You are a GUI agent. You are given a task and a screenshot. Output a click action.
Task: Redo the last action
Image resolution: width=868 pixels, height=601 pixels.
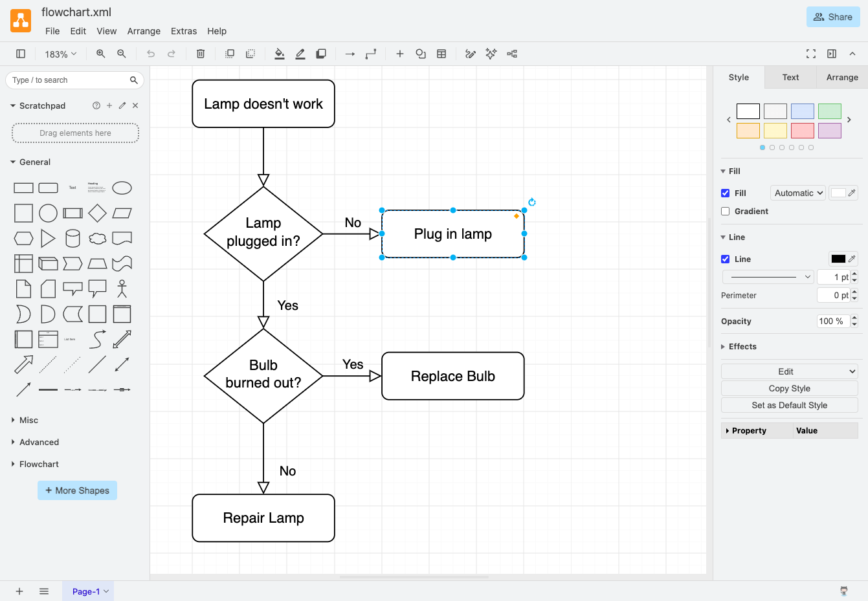pyautogui.click(x=172, y=54)
